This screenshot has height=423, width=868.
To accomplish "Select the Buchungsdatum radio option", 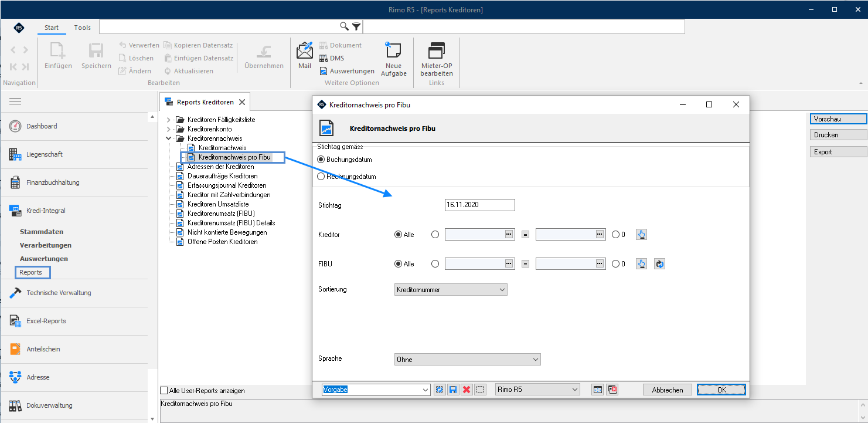I will pos(321,160).
